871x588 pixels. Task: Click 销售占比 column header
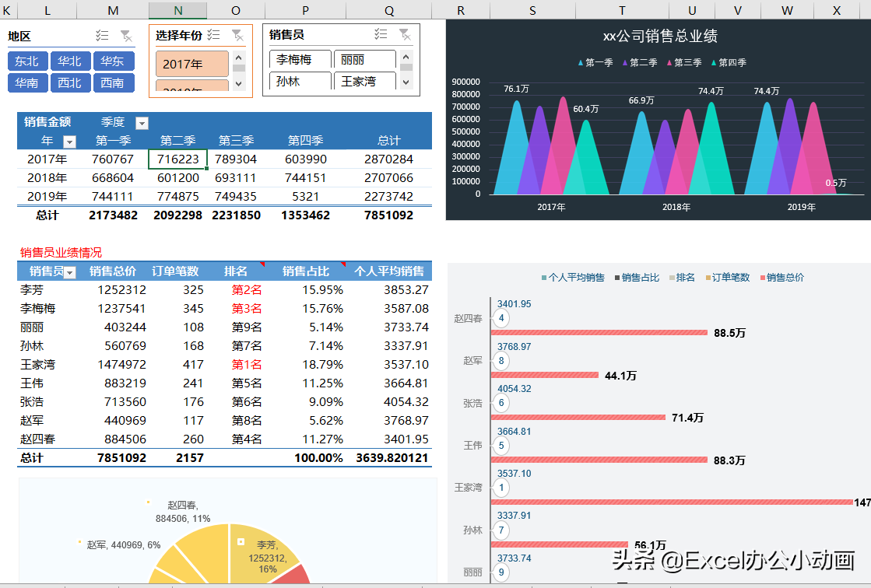pyautogui.click(x=306, y=271)
